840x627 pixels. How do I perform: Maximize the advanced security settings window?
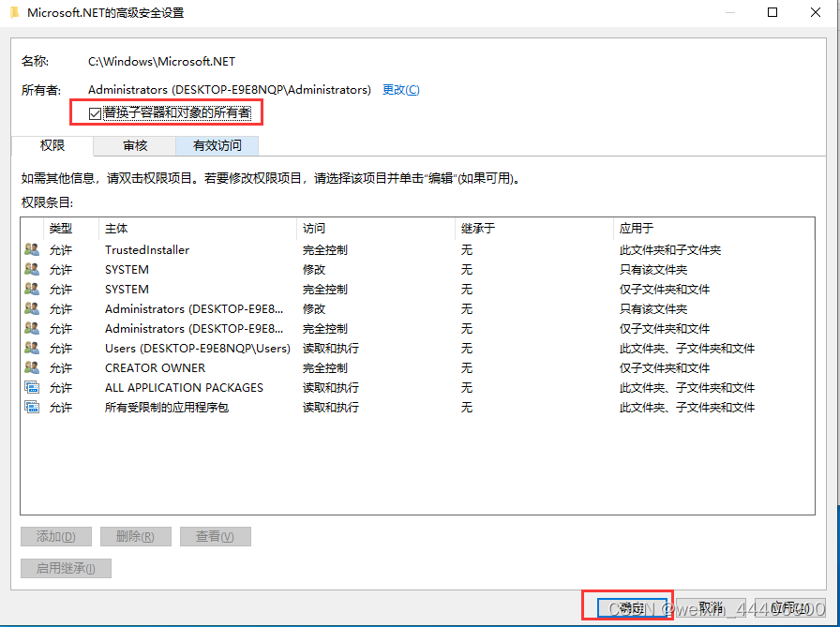(772, 12)
